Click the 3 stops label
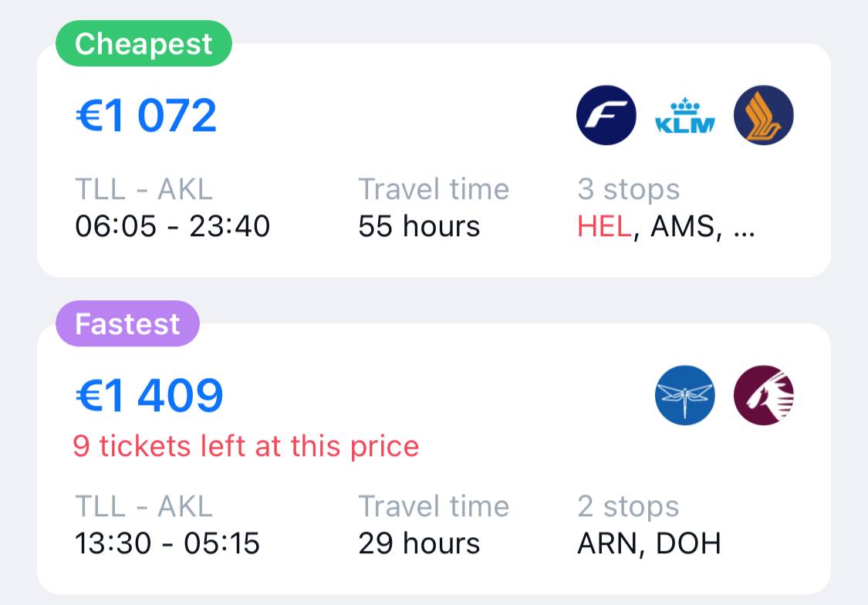868x605 pixels. tap(629, 189)
